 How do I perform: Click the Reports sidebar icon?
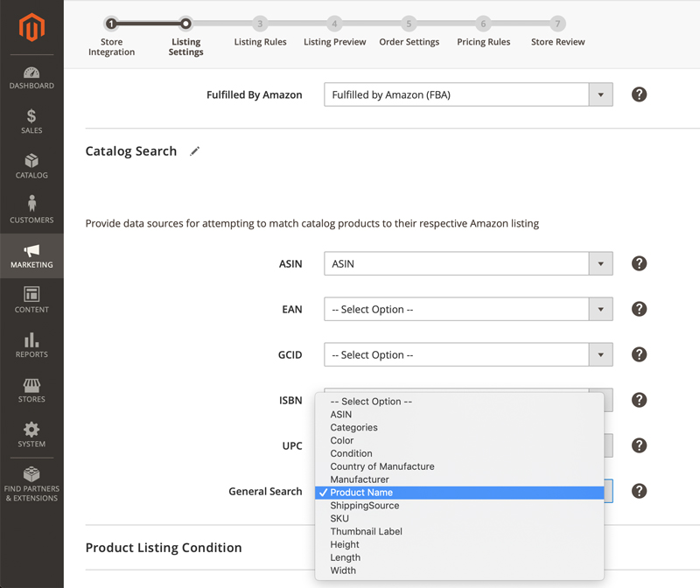[31, 342]
